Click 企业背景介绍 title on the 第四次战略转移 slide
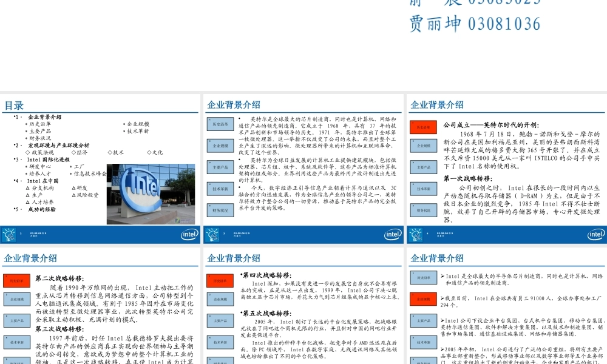The height and width of the screenshot is (364, 607). point(234,258)
